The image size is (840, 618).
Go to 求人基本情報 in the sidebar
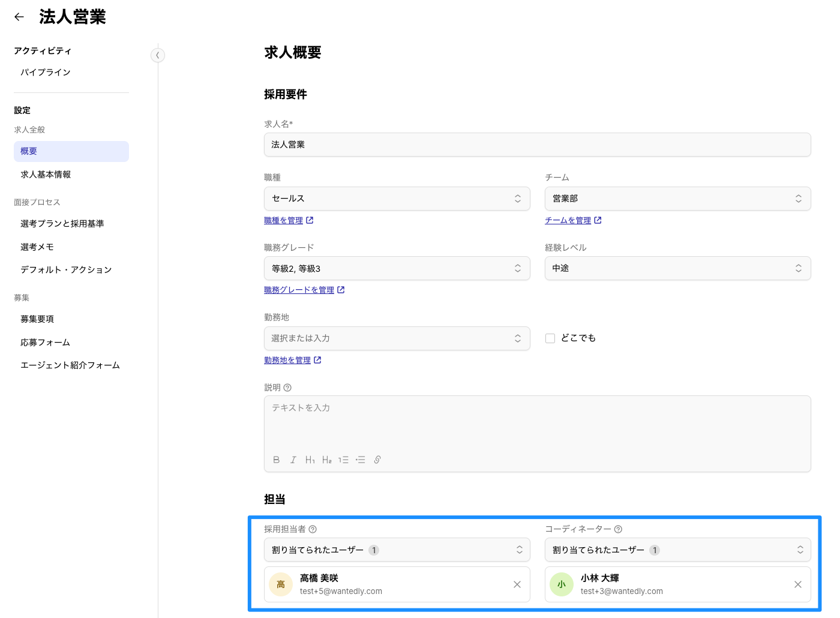pyautogui.click(x=46, y=175)
